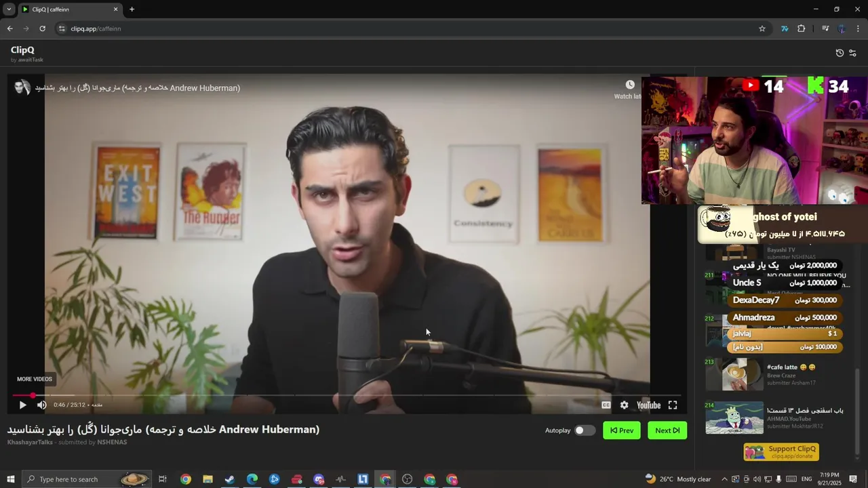Enter fullscreen mode on the player
This screenshot has height=488, width=868.
(x=673, y=405)
